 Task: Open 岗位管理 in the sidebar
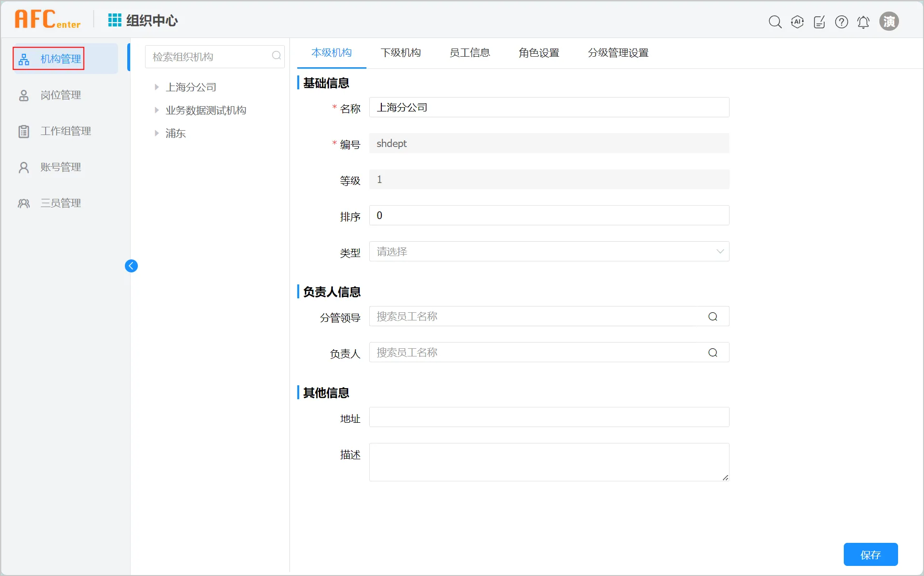[x=61, y=95]
